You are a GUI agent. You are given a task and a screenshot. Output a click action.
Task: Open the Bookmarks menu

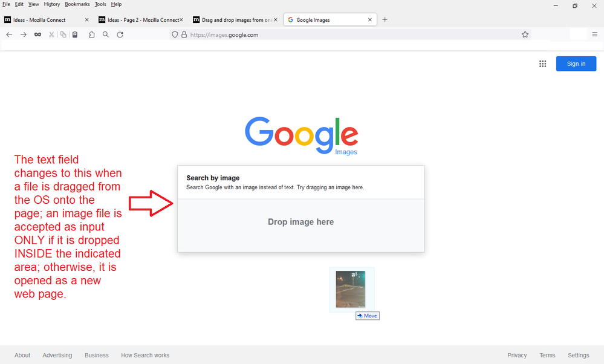pyautogui.click(x=77, y=4)
